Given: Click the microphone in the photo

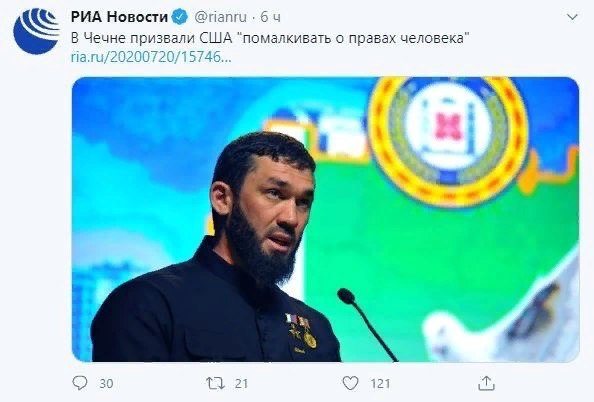Looking at the screenshot, I should pos(367,325).
